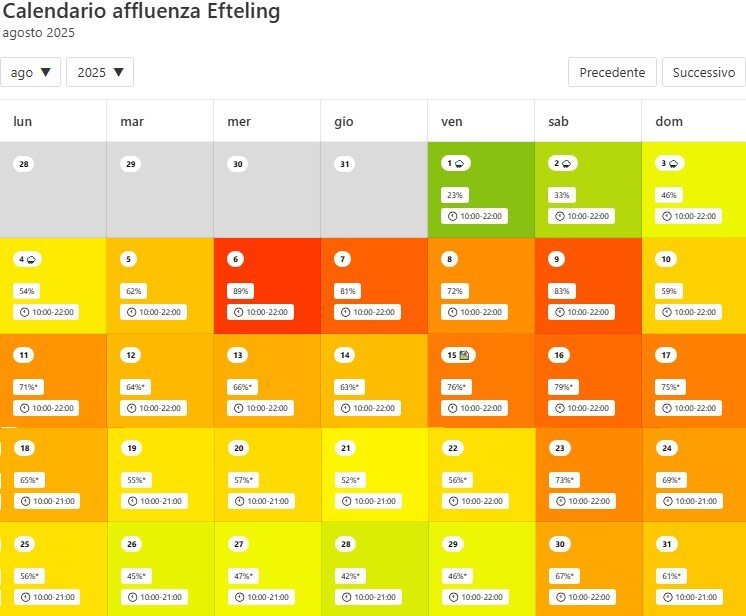Click the rain cloud icon on August 3

(x=675, y=164)
